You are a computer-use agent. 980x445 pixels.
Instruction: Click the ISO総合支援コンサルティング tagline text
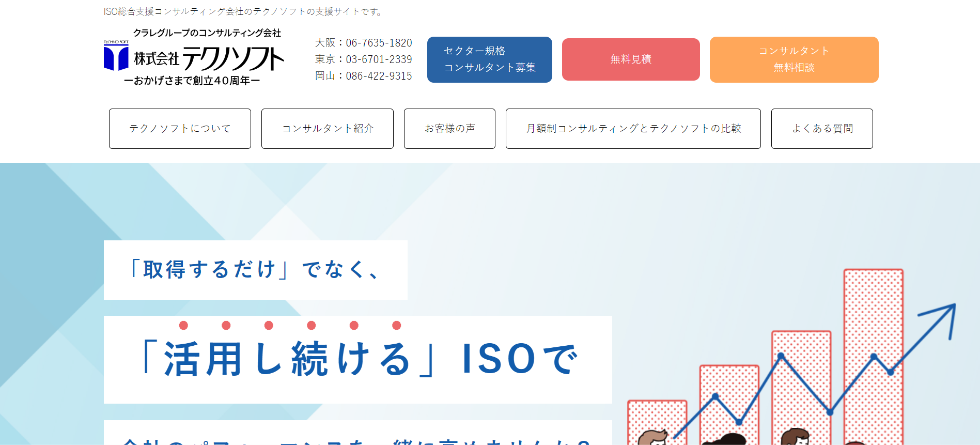[x=244, y=11]
